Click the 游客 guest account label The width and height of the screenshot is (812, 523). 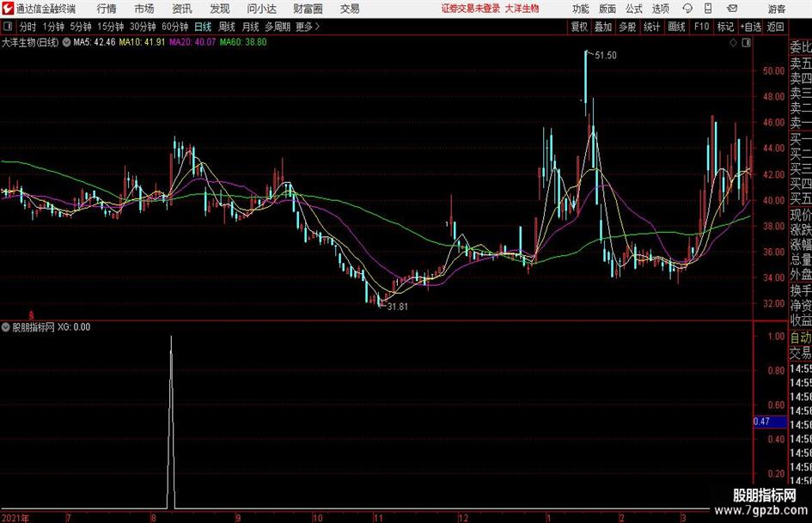click(x=776, y=9)
